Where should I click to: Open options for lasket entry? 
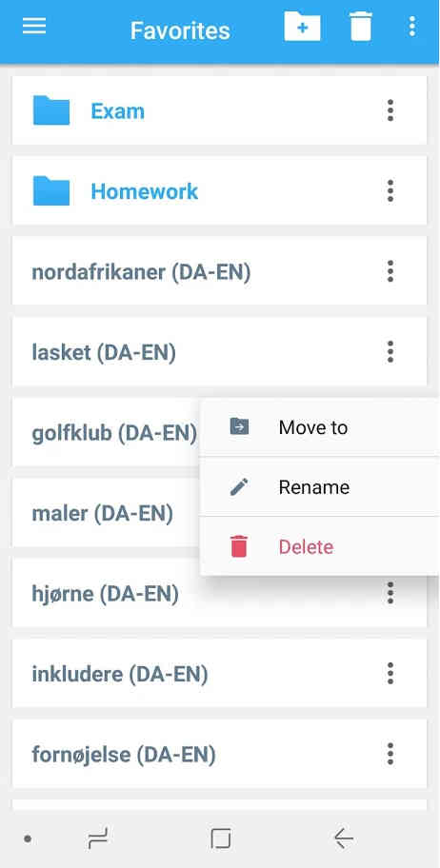(390, 351)
